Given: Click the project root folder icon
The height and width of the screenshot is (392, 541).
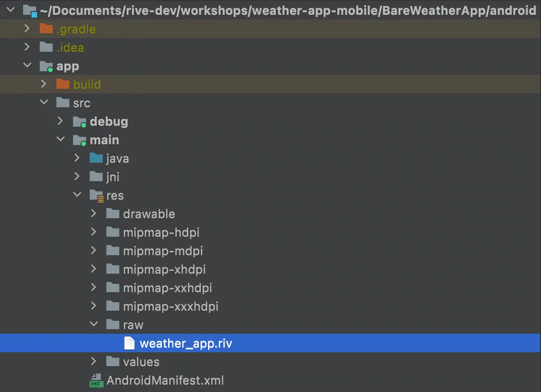Looking at the screenshot, I should 30,11.
